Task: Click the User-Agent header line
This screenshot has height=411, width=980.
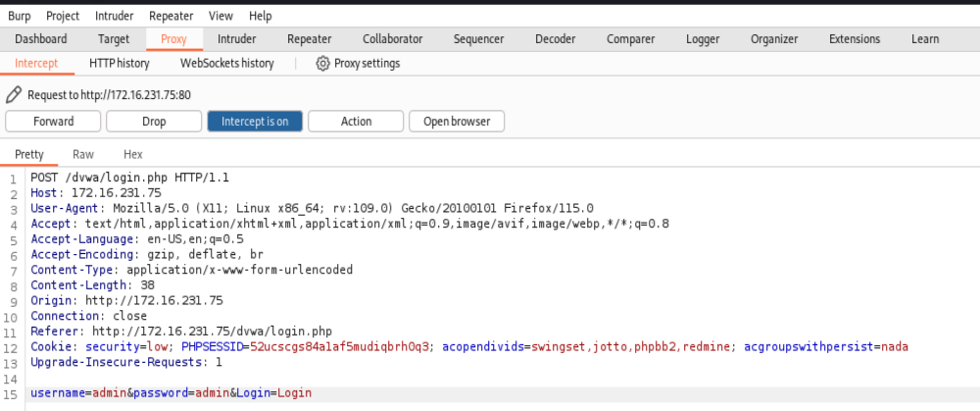Action: [312, 208]
